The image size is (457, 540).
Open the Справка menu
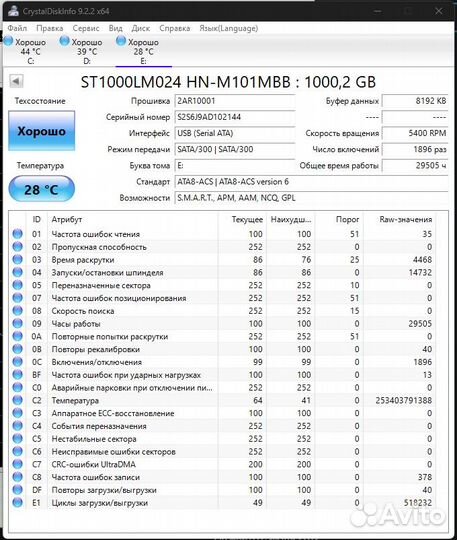(175, 28)
